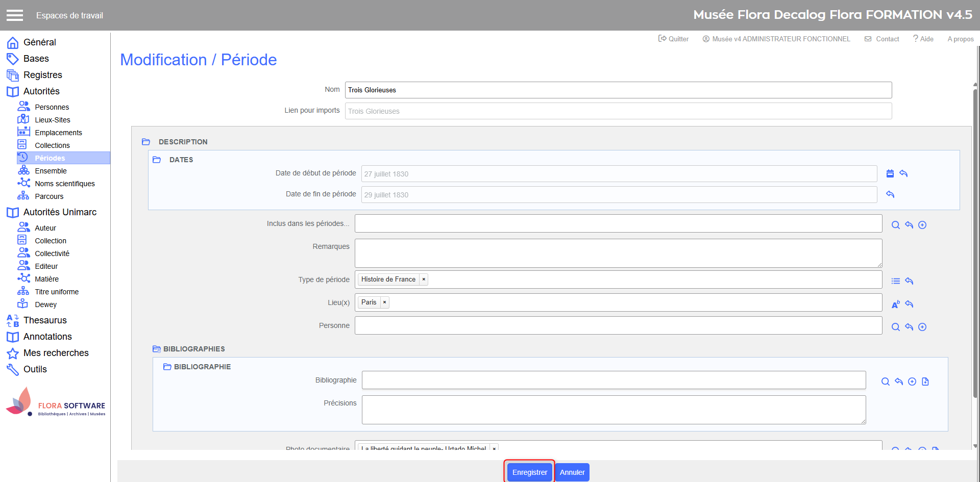Click the document icon beside Bibliographie field

tap(925, 382)
